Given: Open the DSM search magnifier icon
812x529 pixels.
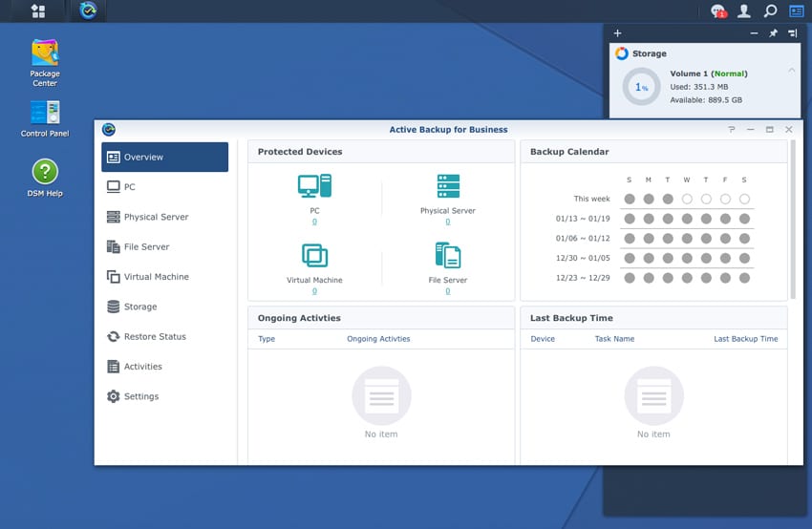Looking at the screenshot, I should [771, 11].
